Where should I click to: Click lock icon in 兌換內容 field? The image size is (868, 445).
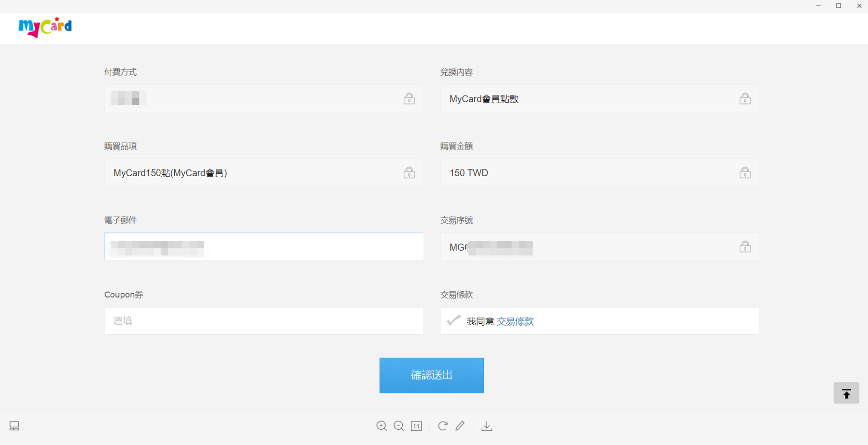(x=745, y=98)
